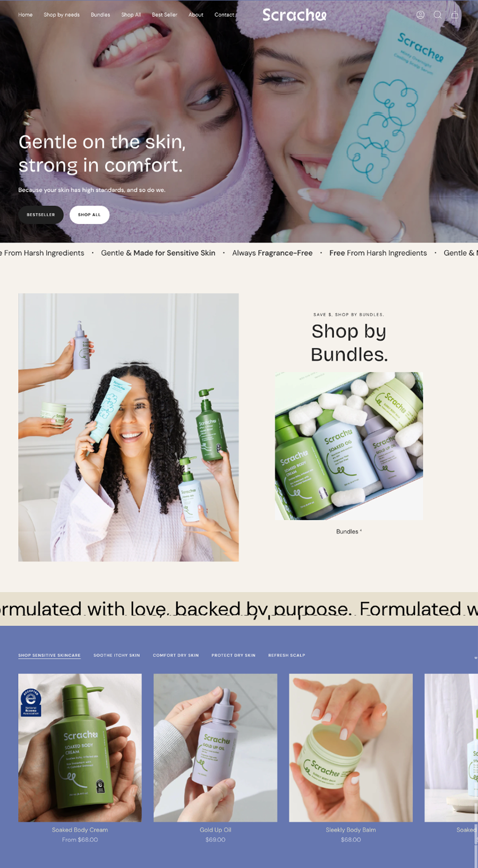Click the search magnifier icon

click(437, 15)
